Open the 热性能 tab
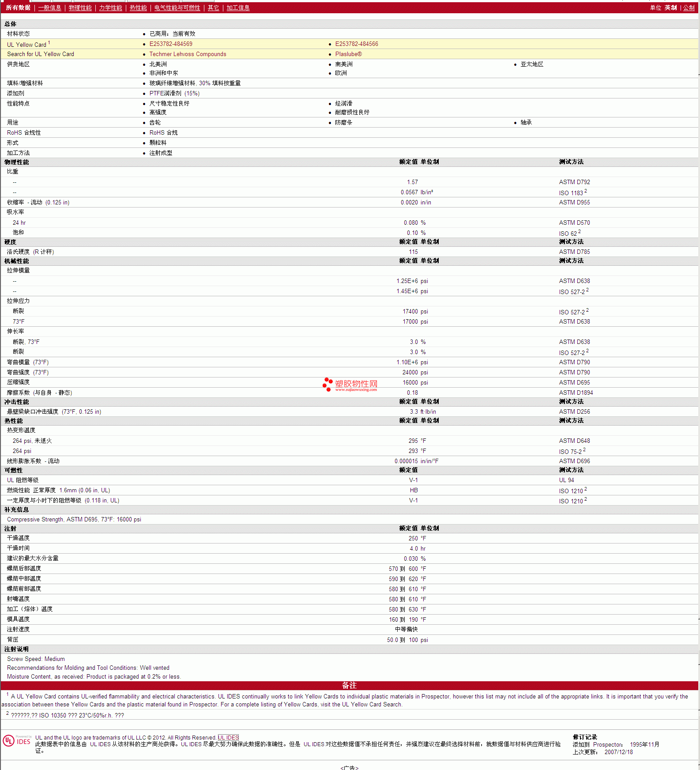 click(138, 8)
